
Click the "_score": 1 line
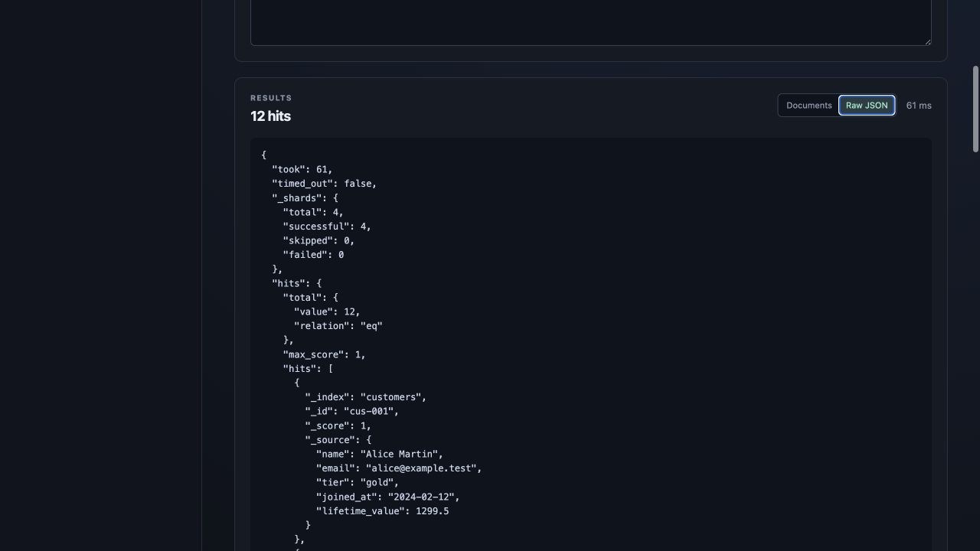pyautogui.click(x=338, y=425)
